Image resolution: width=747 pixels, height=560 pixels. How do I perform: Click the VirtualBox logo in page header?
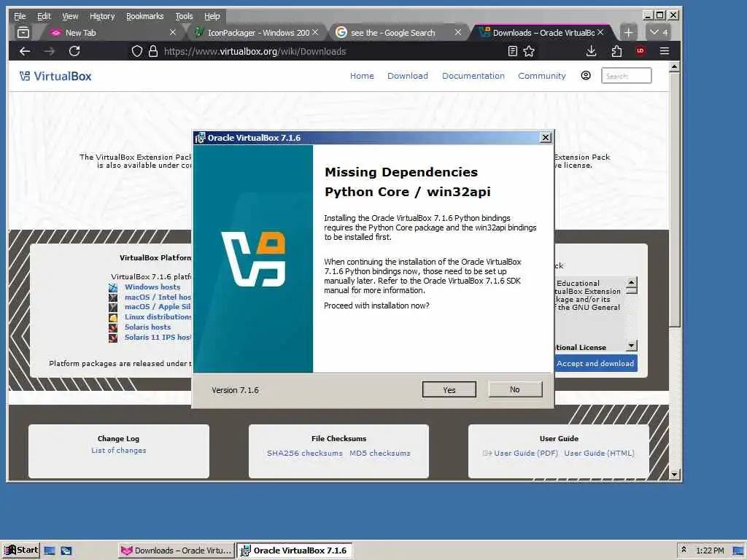pyautogui.click(x=55, y=76)
